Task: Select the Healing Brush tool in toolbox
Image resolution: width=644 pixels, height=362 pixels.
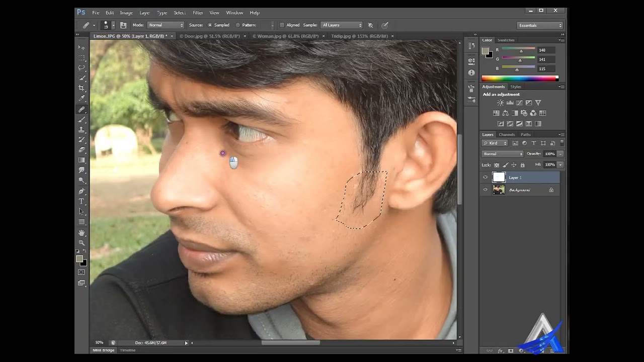Action: click(82, 109)
